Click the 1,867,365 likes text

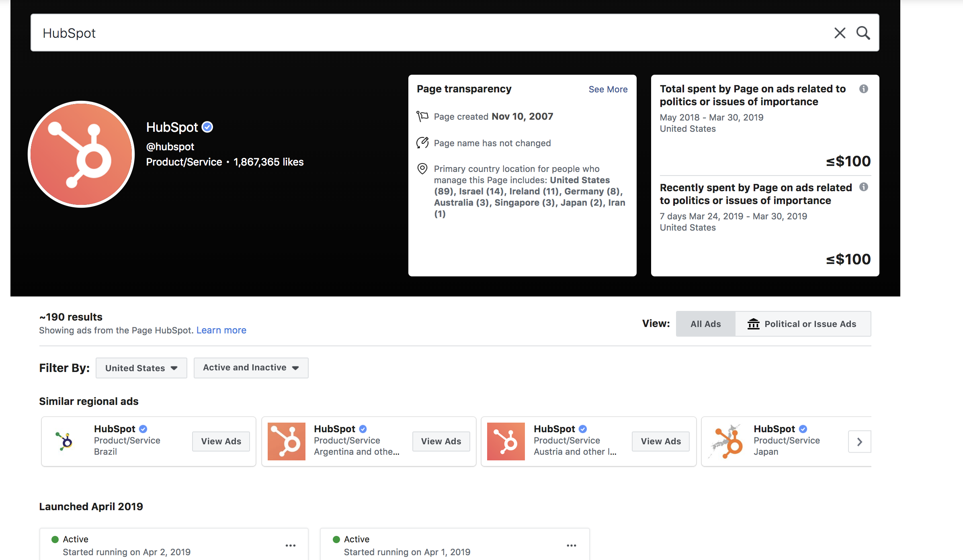coord(268,162)
